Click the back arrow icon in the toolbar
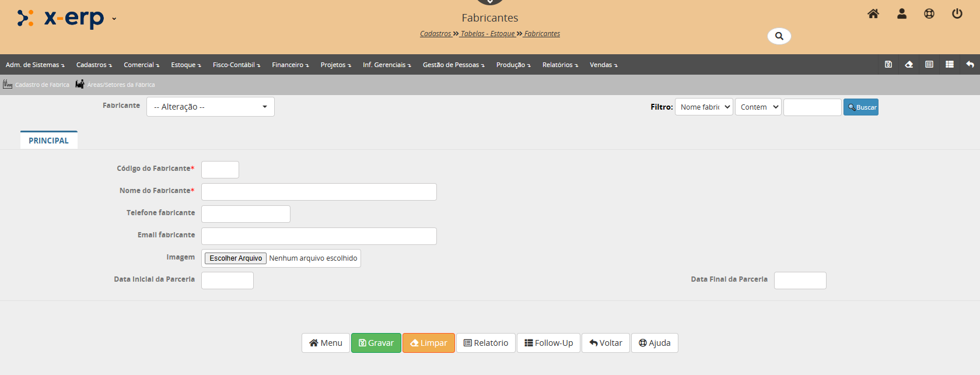Image resolution: width=980 pixels, height=375 pixels. tap(970, 65)
